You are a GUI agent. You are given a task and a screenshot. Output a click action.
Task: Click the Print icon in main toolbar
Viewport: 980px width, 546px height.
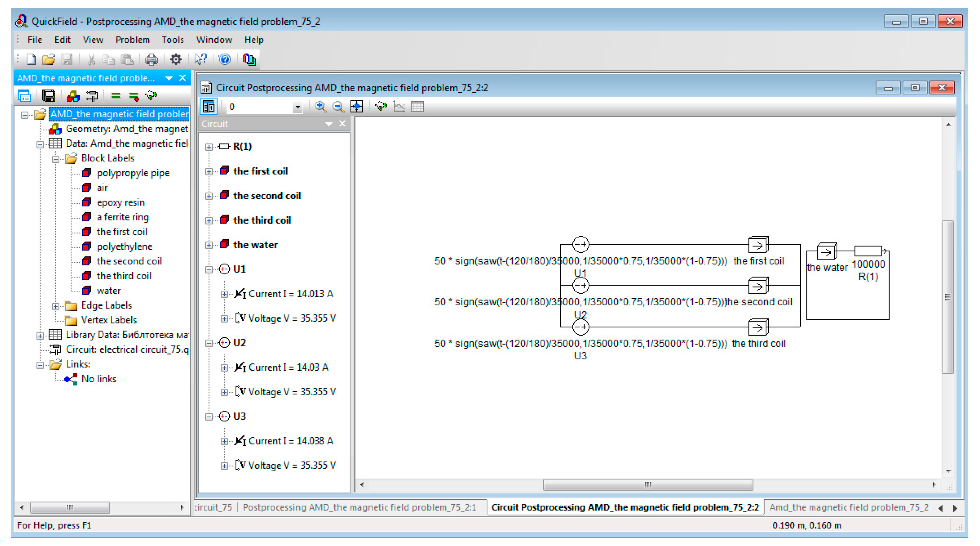click(x=151, y=59)
